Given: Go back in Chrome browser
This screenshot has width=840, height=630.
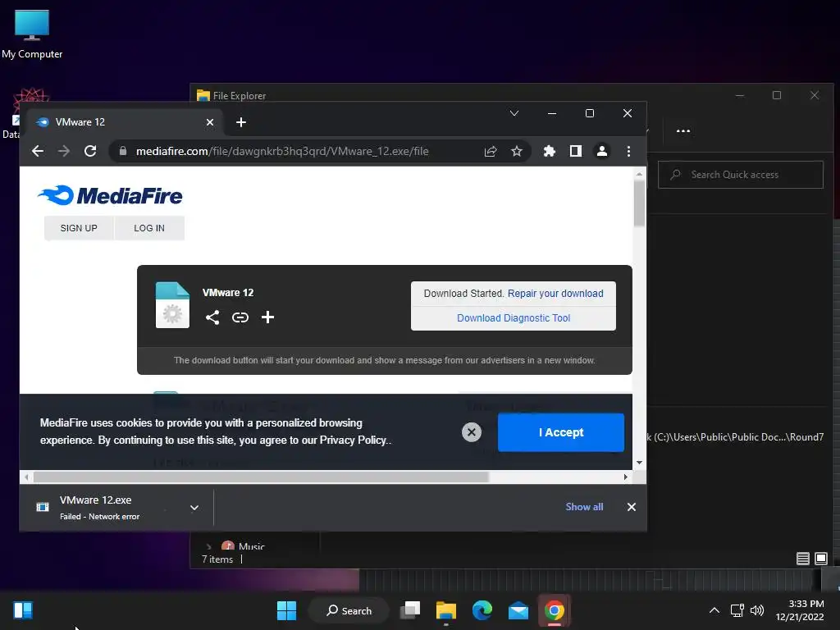Looking at the screenshot, I should click(38, 151).
